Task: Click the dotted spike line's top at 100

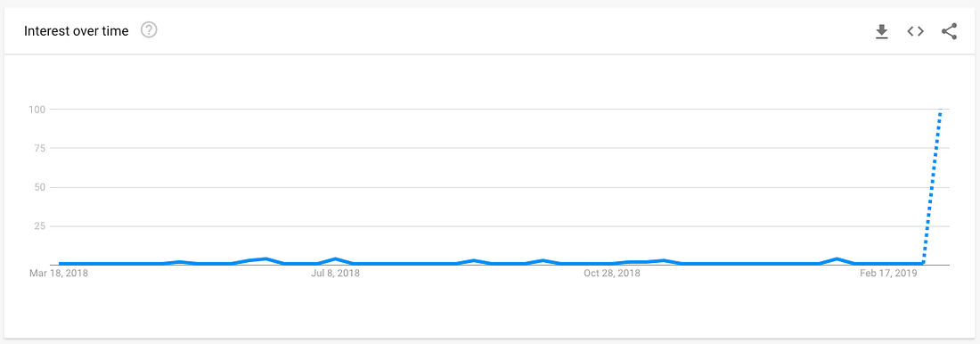Action: pos(941,111)
